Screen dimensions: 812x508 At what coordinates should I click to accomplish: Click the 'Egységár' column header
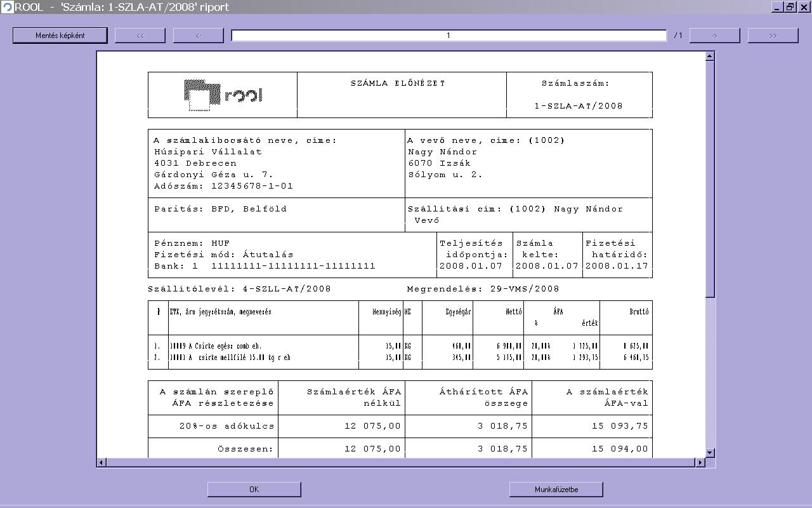tap(458, 312)
